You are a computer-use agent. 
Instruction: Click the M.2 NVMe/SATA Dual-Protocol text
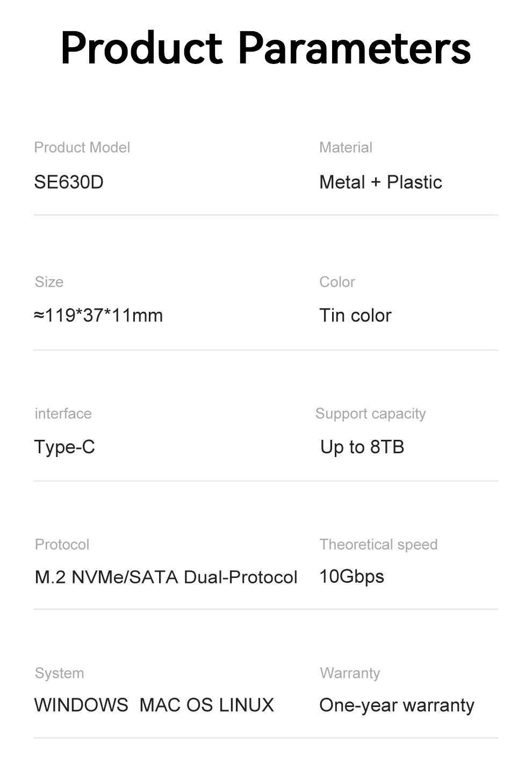[166, 577]
